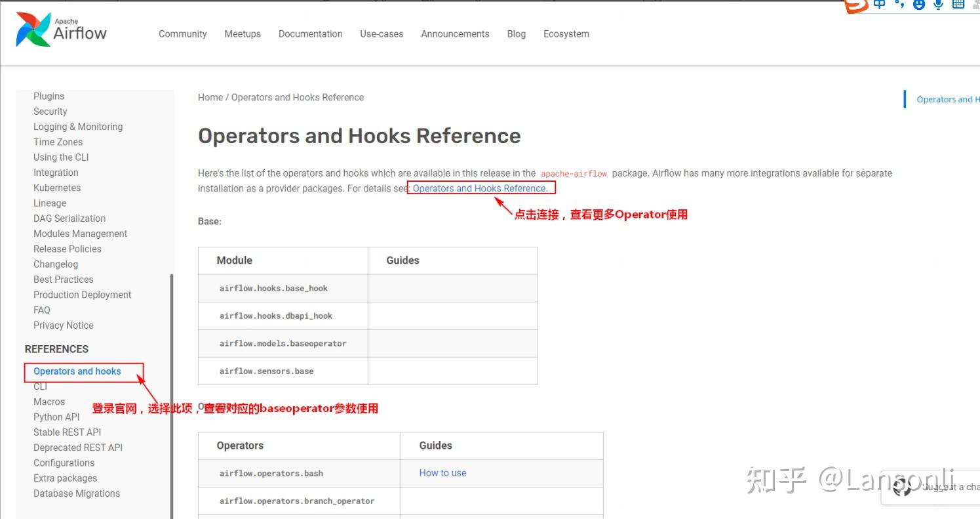Go to Python API reference
The image size is (980, 519).
pyautogui.click(x=56, y=417)
